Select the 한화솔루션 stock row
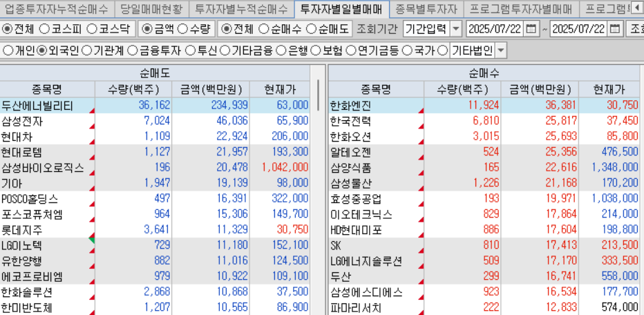This screenshot has height=315, width=644. (x=155, y=293)
